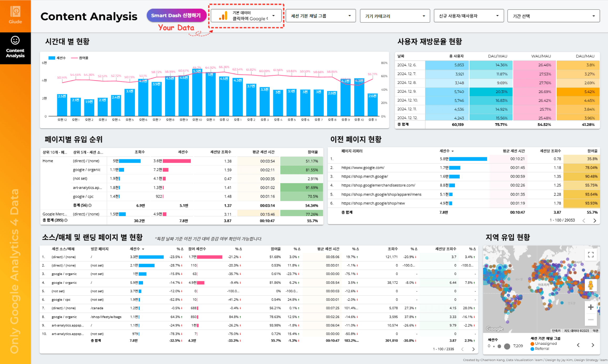Open the 기본 데이터 Google Analytics data selector

tap(246, 16)
